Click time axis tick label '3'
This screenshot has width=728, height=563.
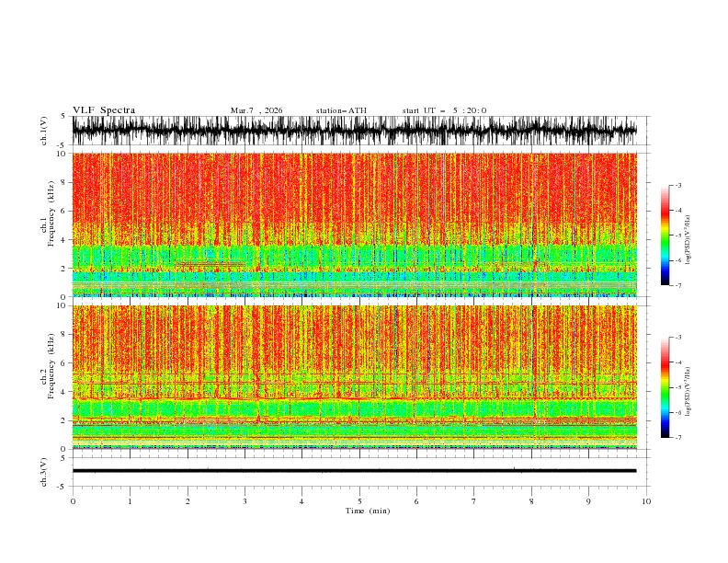click(x=245, y=501)
